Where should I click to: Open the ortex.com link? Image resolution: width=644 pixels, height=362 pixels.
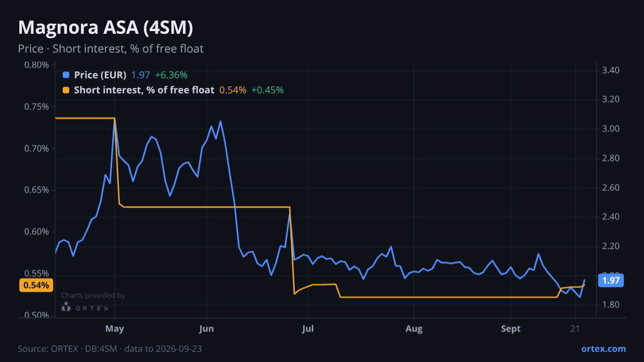tap(603, 349)
